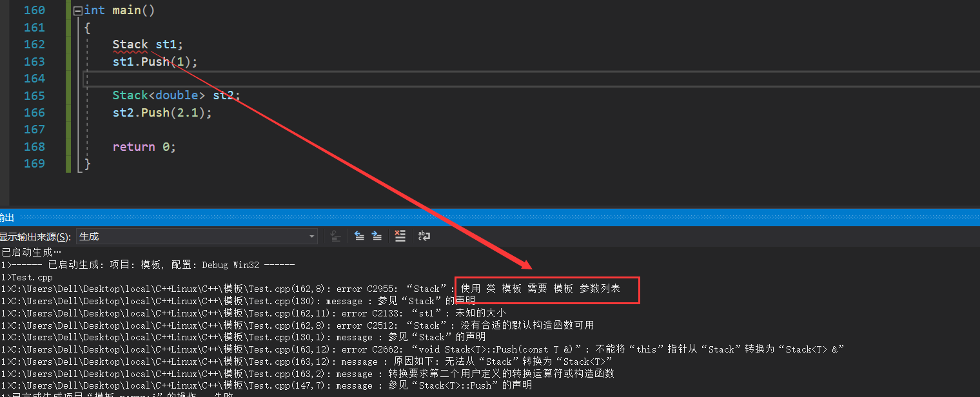
Task: Click the 已启动生成… output line
Action: coord(31,252)
